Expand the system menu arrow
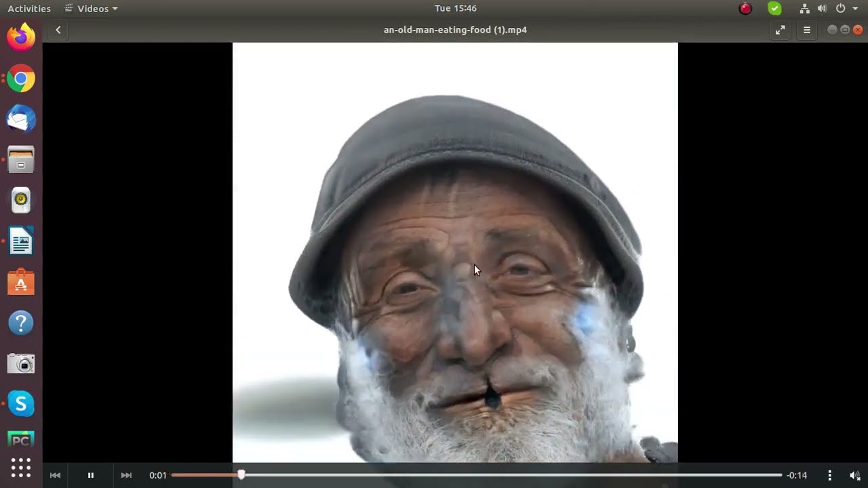 coord(855,8)
